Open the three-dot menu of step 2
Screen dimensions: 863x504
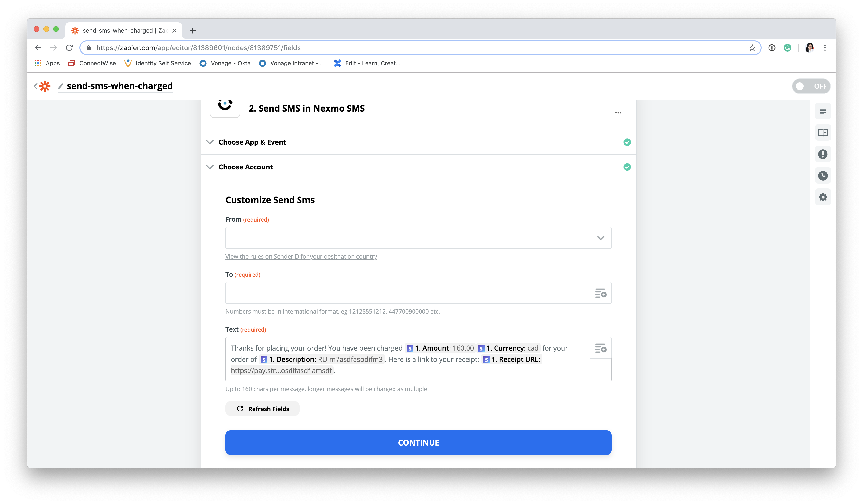pyautogui.click(x=618, y=113)
